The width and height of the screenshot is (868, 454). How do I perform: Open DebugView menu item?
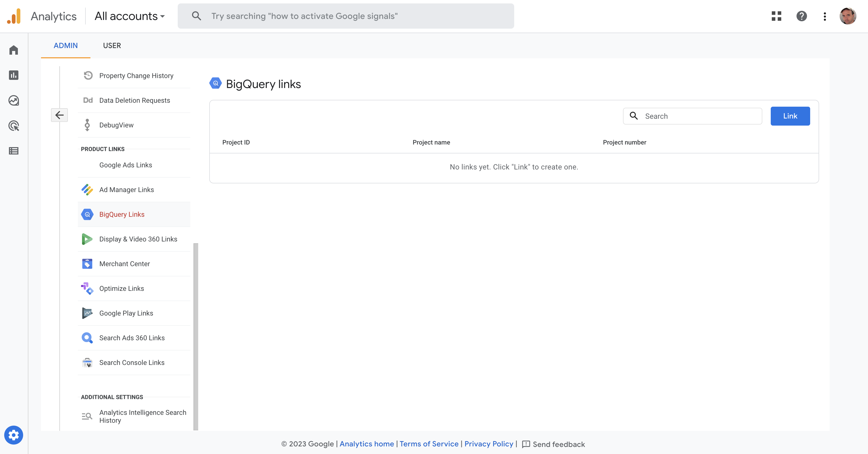pyautogui.click(x=134, y=125)
